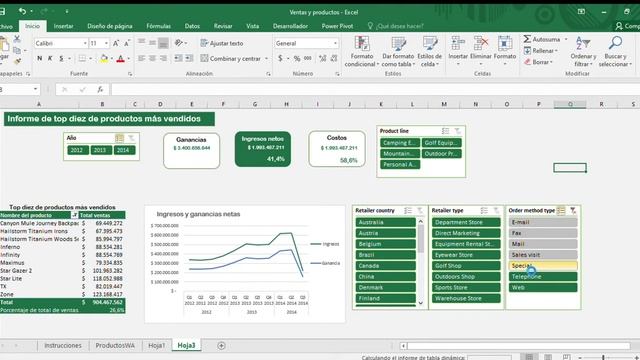The width and height of the screenshot is (640, 360).
Task: Open Diseño de página tab
Action: [110, 26]
